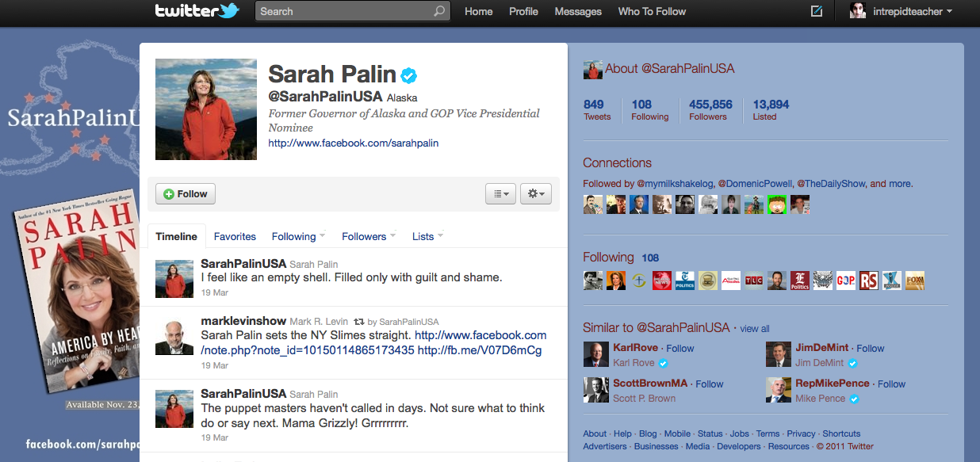Open the @TheDailyShow connection link
Image resolution: width=980 pixels, height=462 pixels.
[830, 184]
